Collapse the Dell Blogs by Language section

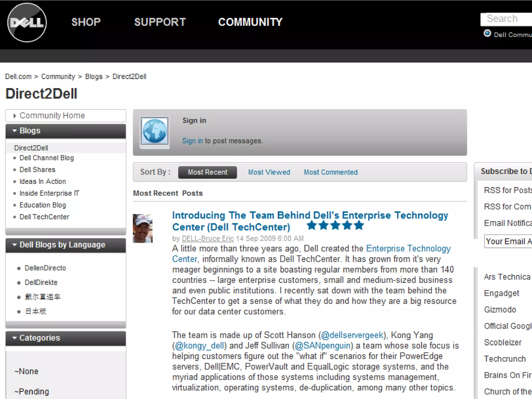[x=15, y=245]
